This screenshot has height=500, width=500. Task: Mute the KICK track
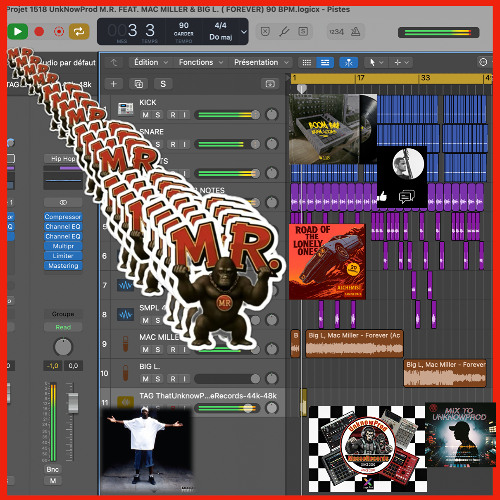(146, 115)
